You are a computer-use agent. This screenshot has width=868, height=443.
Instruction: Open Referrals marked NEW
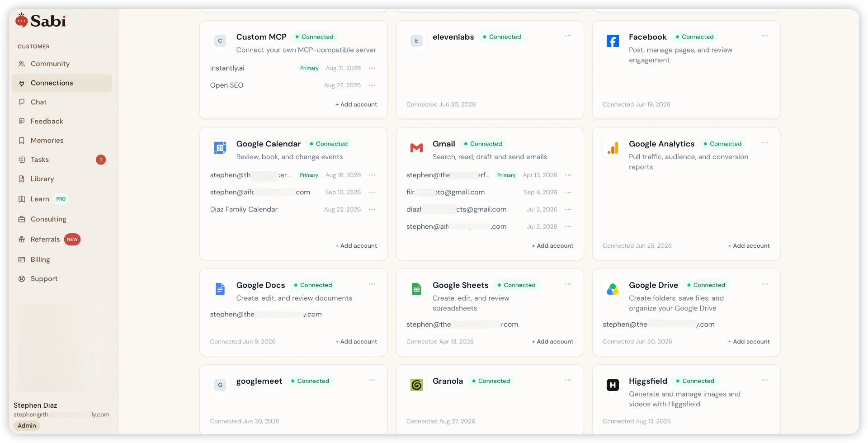[62, 240]
